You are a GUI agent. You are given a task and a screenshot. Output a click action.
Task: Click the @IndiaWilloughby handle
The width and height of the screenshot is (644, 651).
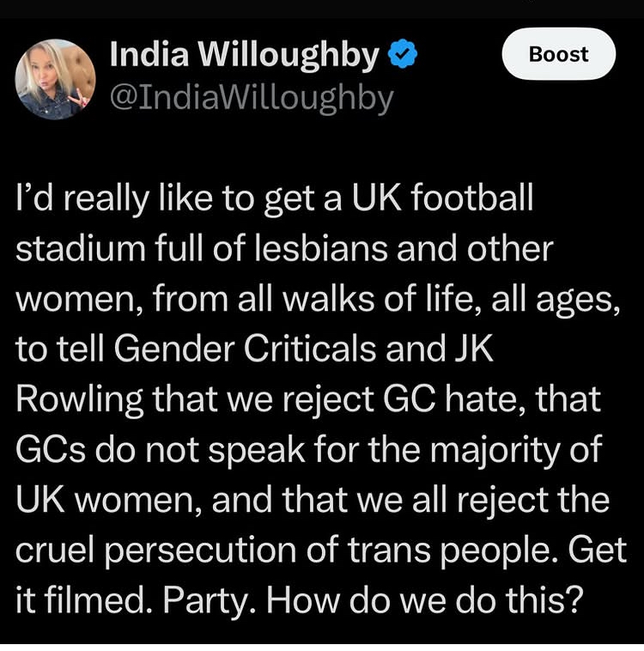pos(252,98)
